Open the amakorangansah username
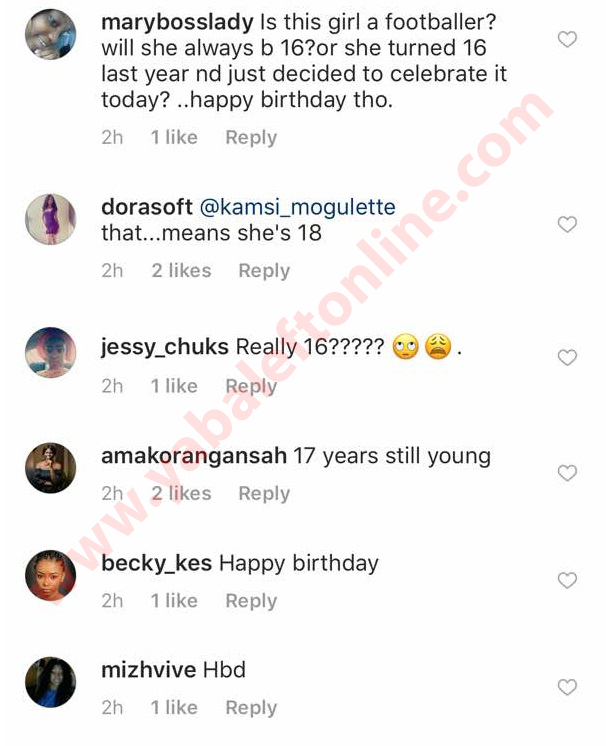 tap(194, 456)
